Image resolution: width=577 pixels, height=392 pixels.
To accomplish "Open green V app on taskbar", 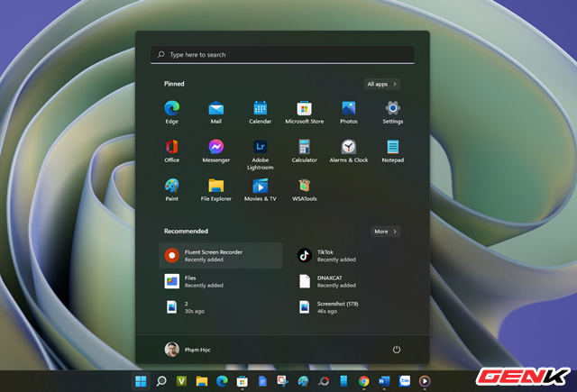I will pyautogui.click(x=181, y=381).
